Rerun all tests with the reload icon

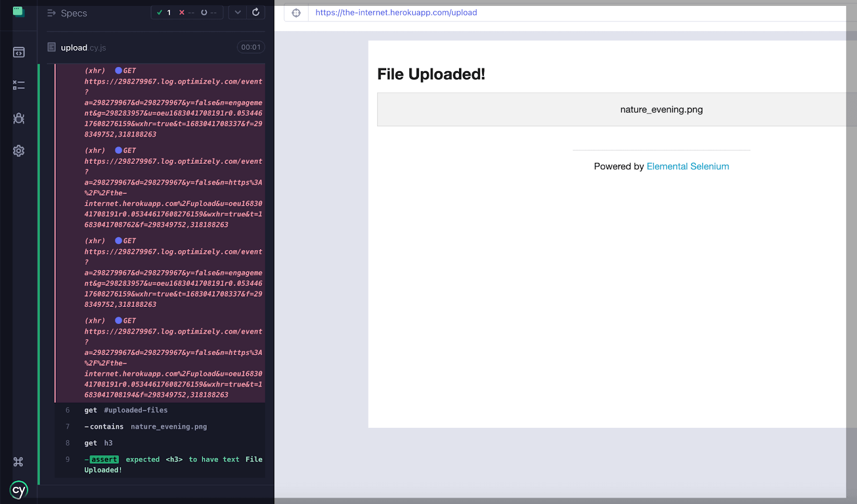tap(255, 12)
